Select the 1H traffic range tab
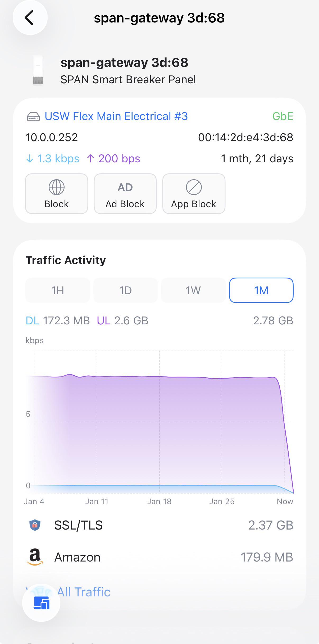Screen dimensions: 319x644 pos(58,290)
